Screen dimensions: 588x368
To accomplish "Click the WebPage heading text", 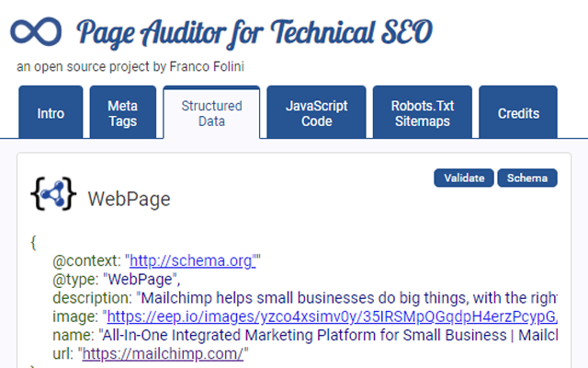I will pyautogui.click(x=129, y=199).
